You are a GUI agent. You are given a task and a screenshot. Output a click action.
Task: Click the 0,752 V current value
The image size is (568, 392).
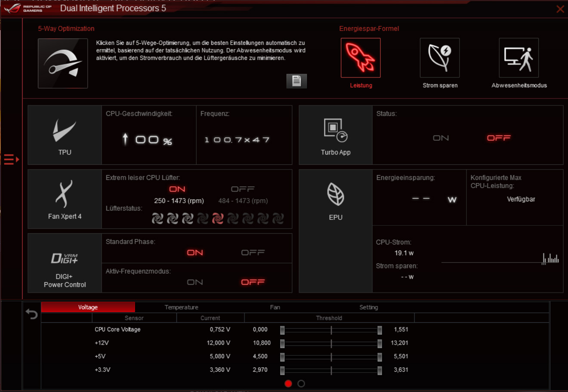tap(220, 329)
